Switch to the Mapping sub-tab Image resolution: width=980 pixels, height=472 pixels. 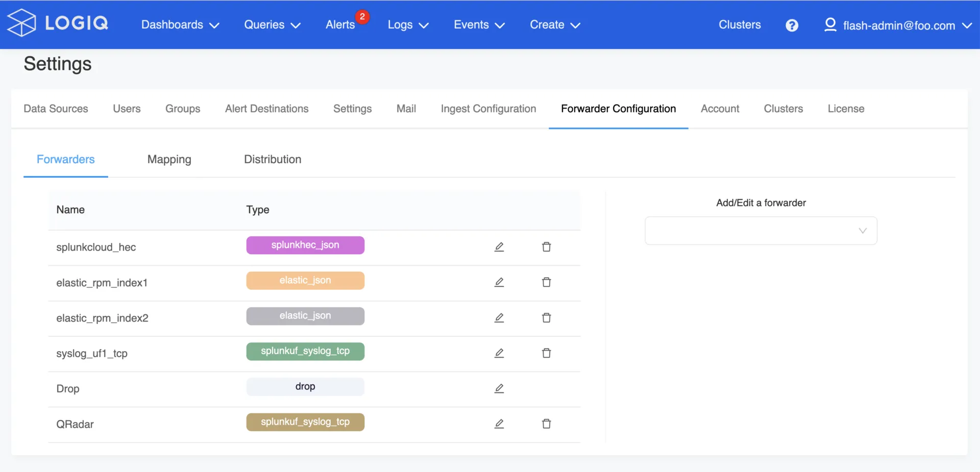(169, 159)
